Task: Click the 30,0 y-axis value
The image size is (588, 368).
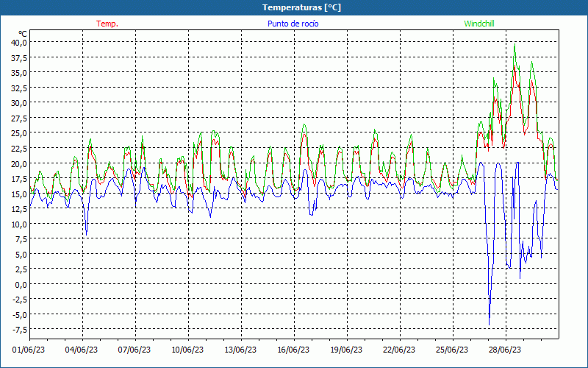Action: [x=19, y=103]
